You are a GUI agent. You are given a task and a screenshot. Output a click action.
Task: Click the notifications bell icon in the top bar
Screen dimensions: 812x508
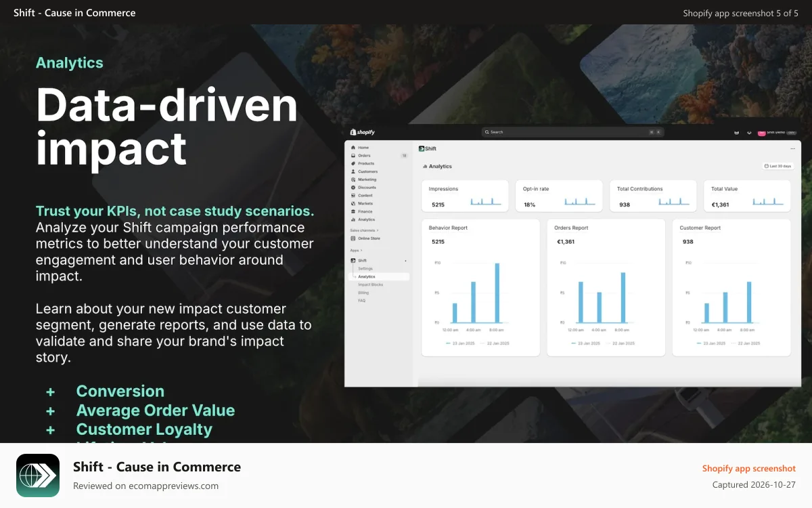point(749,132)
